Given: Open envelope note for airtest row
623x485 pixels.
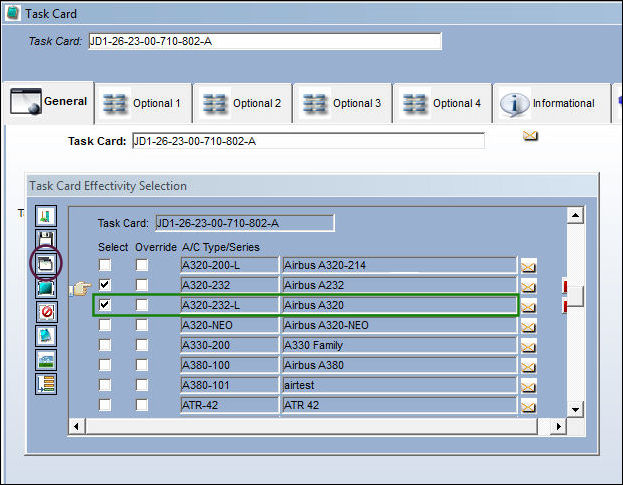Looking at the screenshot, I should 528,386.
